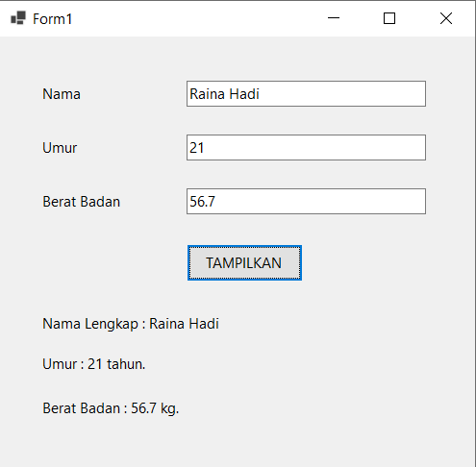Select the 'Nama Lengkap : Raina Hadi' output label

(x=131, y=324)
